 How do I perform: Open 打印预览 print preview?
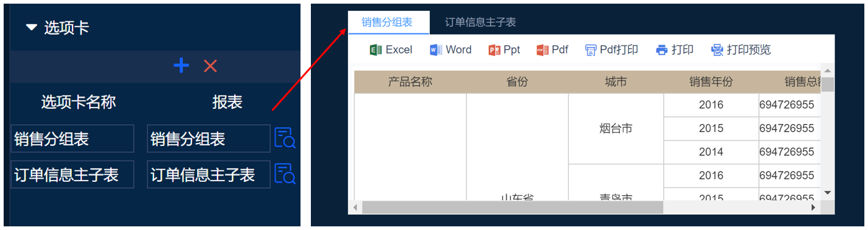(741, 50)
